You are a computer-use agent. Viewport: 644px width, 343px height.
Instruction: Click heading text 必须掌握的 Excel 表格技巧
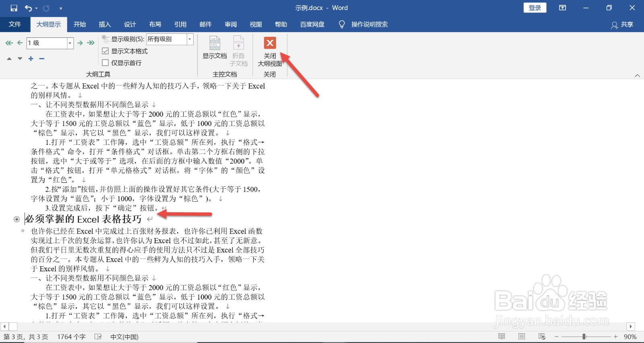(83, 219)
